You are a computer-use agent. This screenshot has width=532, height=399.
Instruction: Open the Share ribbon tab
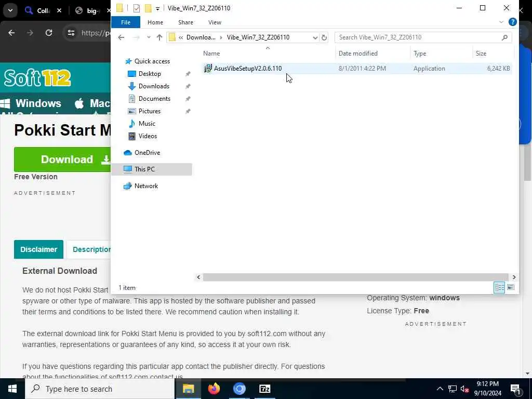pos(185,22)
